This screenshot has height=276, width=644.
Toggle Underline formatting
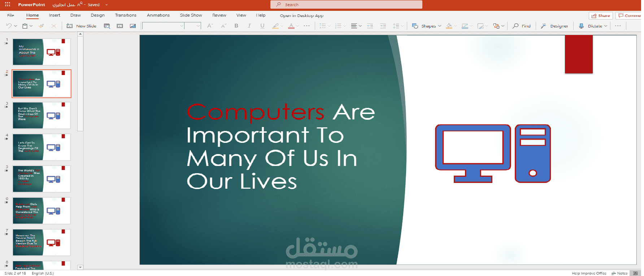pos(262,26)
